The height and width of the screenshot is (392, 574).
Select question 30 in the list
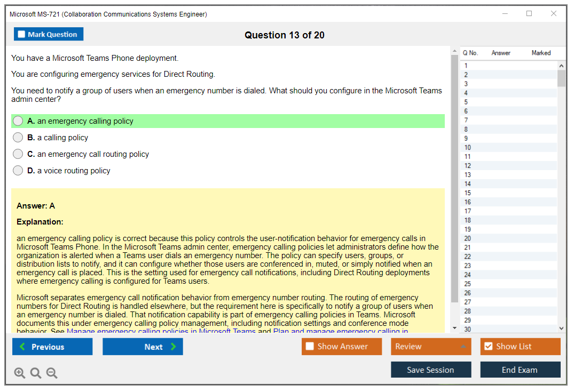tap(509, 329)
